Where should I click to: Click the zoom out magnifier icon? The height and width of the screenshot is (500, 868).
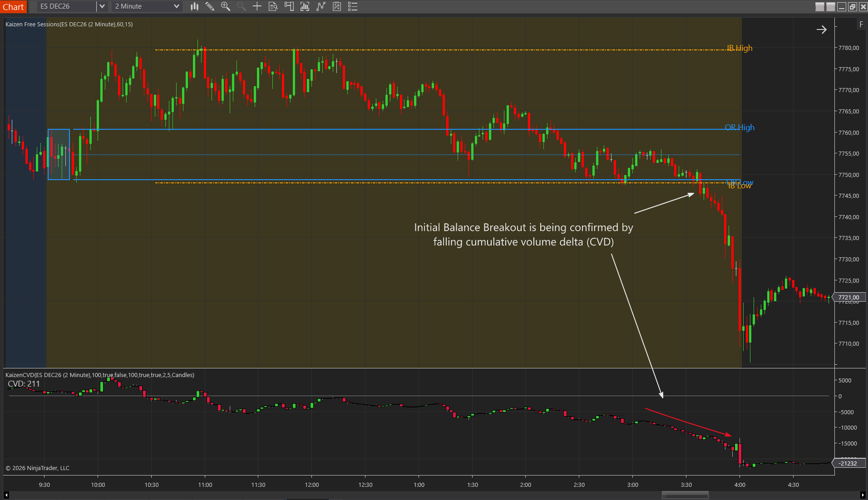(x=241, y=6)
